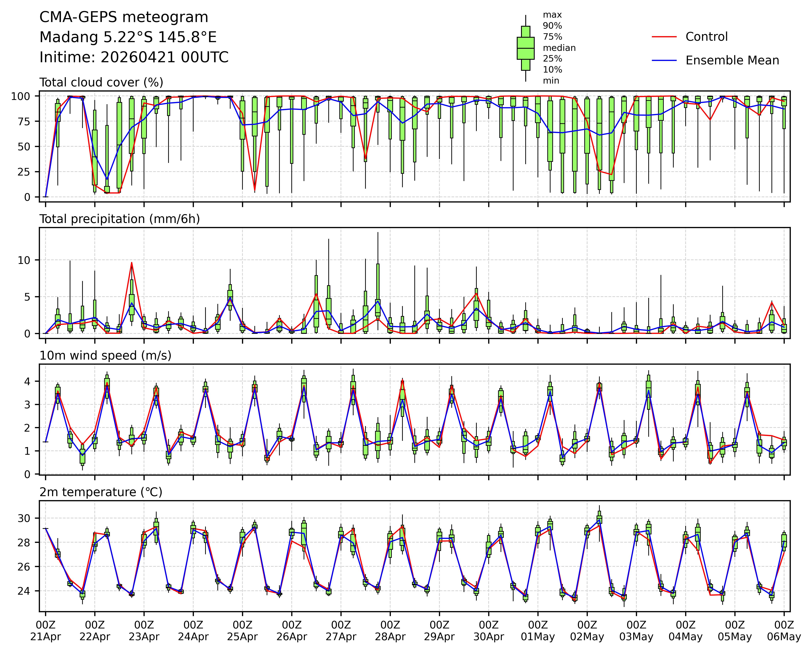Click the 10m wind speed panel title

(x=105, y=356)
